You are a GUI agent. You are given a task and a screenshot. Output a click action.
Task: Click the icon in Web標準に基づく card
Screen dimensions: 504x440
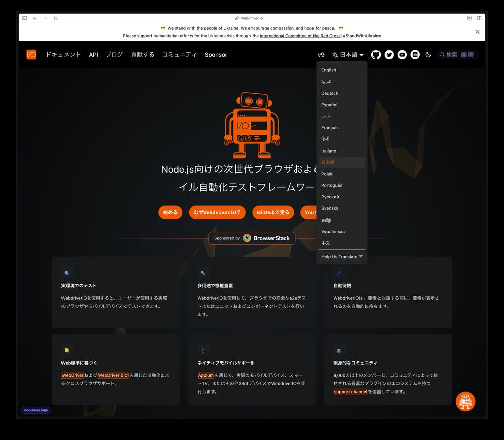pos(67,350)
